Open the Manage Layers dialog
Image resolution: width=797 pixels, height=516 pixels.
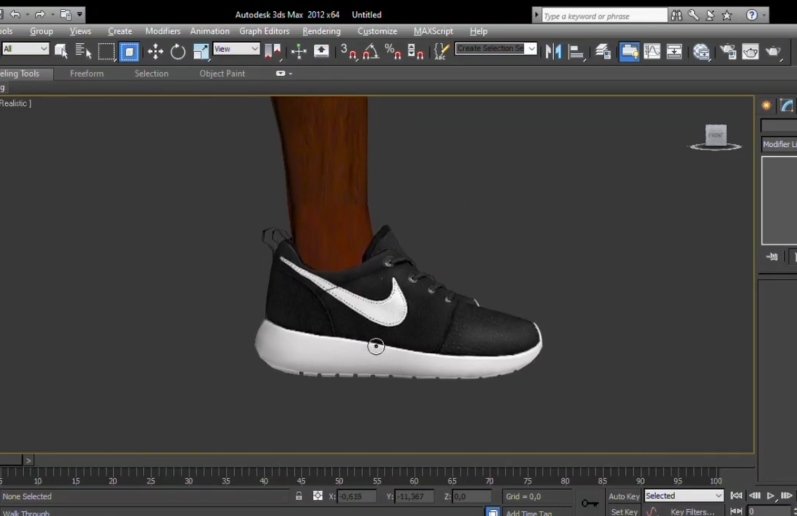click(x=603, y=51)
